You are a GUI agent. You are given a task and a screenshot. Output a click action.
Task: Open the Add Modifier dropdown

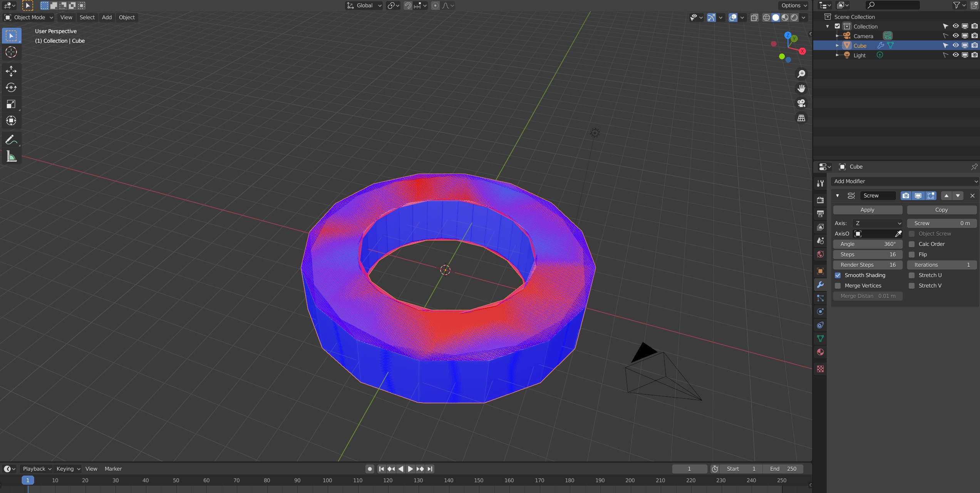(904, 181)
